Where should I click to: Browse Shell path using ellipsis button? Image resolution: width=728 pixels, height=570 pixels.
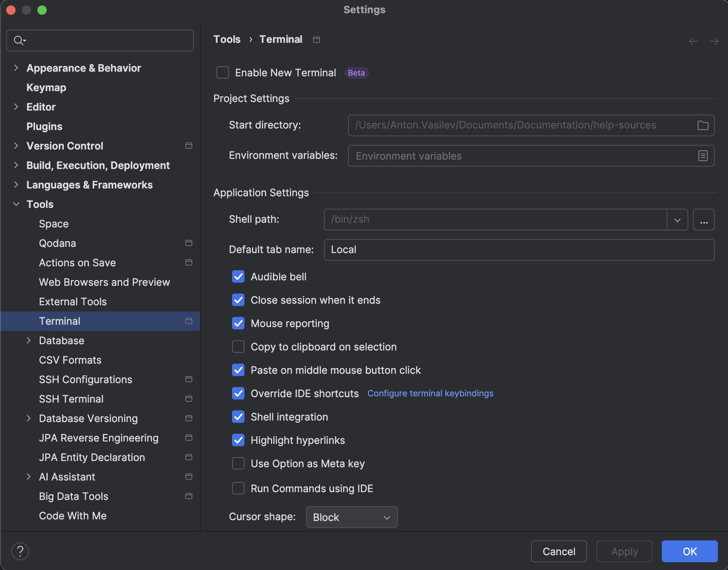click(x=704, y=220)
